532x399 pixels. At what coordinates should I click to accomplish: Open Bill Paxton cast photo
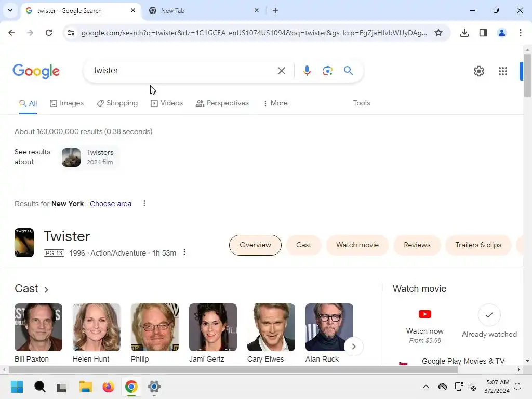(38, 327)
